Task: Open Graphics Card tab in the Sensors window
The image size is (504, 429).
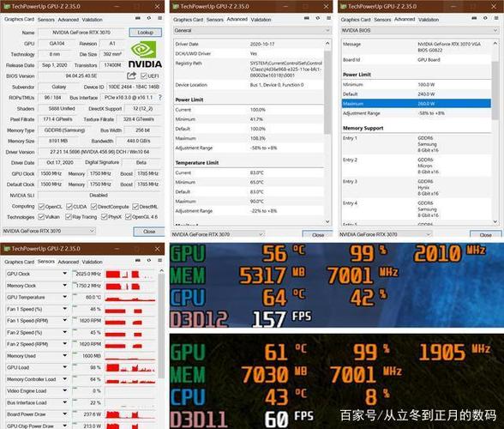Action: (x=19, y=262)
